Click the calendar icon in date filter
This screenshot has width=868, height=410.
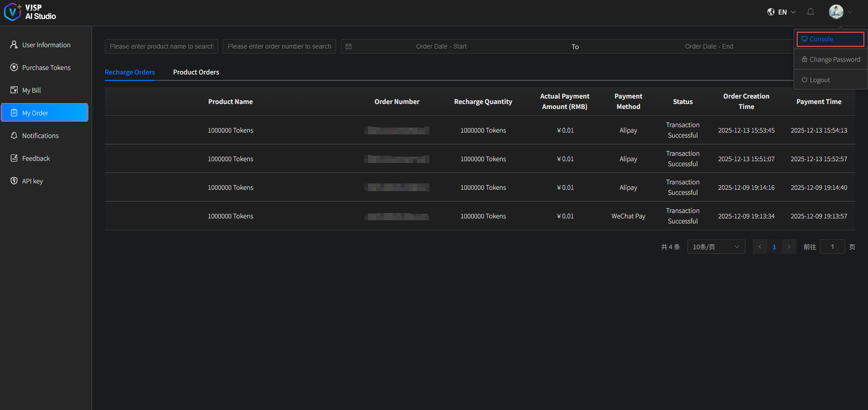[x=348, y=46]
